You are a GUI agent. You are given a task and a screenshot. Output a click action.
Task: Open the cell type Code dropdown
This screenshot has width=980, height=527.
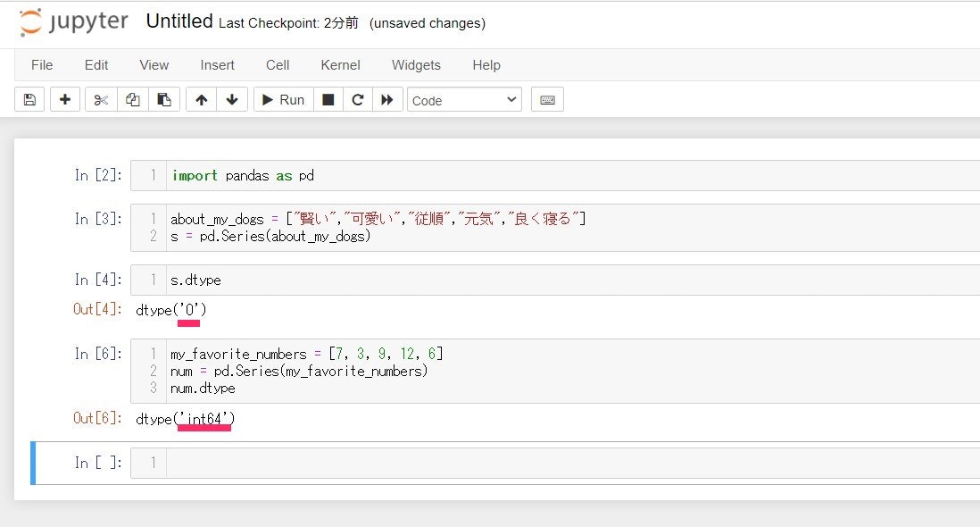click(x=464, y=100)
